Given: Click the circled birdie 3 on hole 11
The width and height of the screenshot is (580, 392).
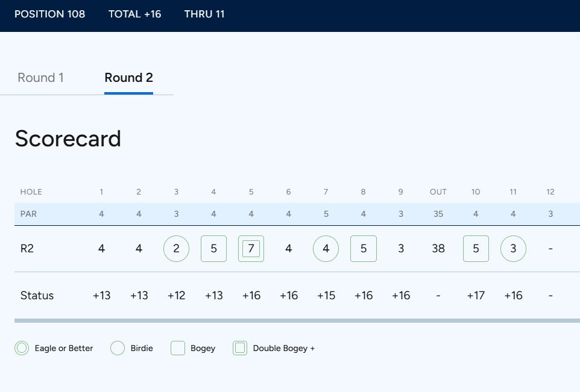Looking at the screenshot, I should coord(513,249).
